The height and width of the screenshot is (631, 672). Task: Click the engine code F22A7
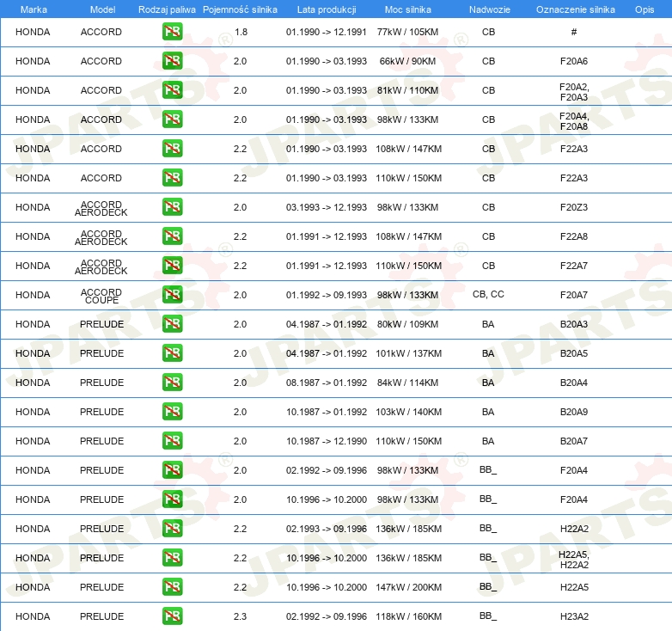pyautogui.click(x=574, y=266)
